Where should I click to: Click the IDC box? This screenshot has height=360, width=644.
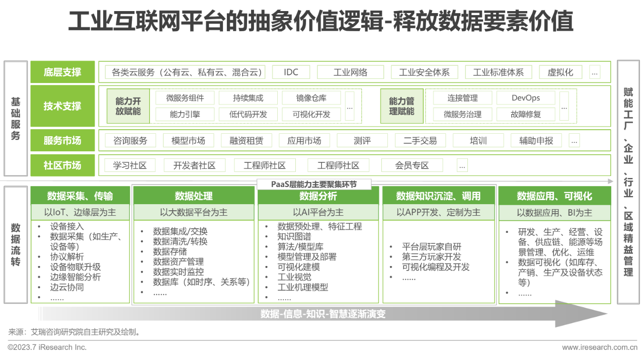291,72
